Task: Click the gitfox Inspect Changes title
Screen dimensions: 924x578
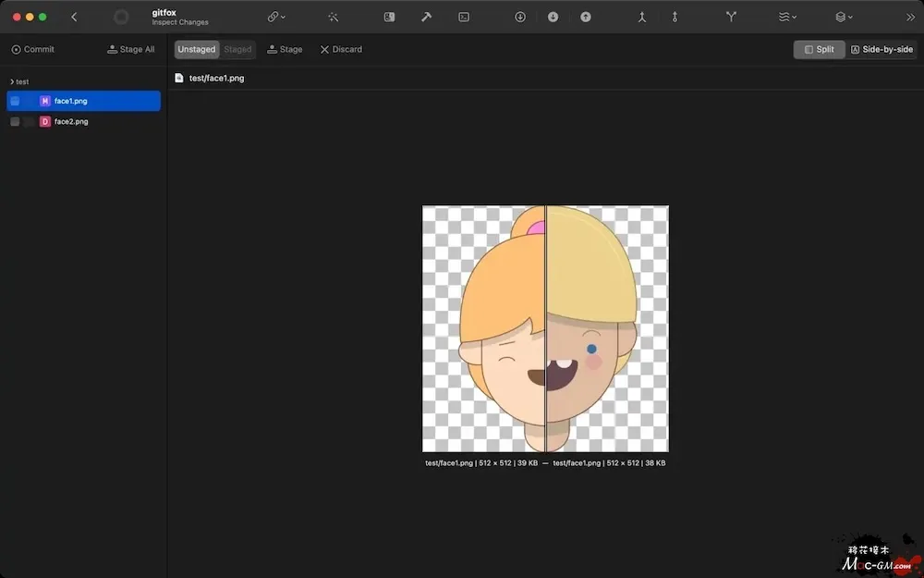Action: point(180,17)
